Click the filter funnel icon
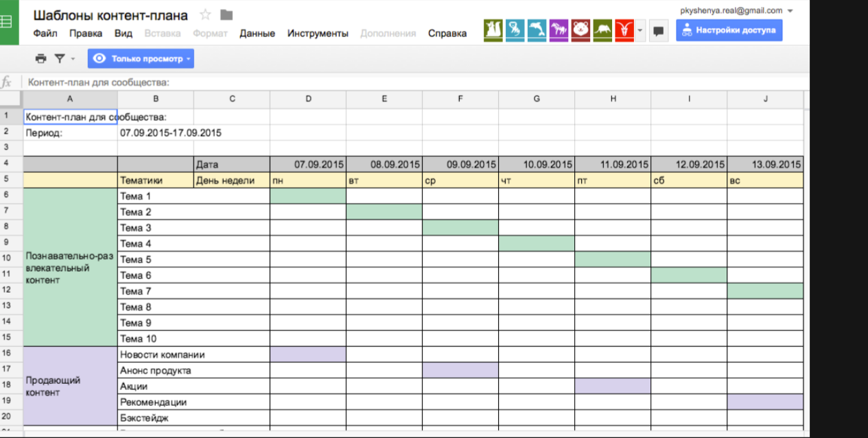Viewport: 868px width, 438px height. pos(60,59)
